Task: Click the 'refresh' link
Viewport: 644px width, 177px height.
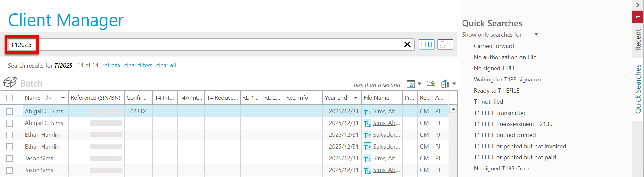Action: [111, 65]
